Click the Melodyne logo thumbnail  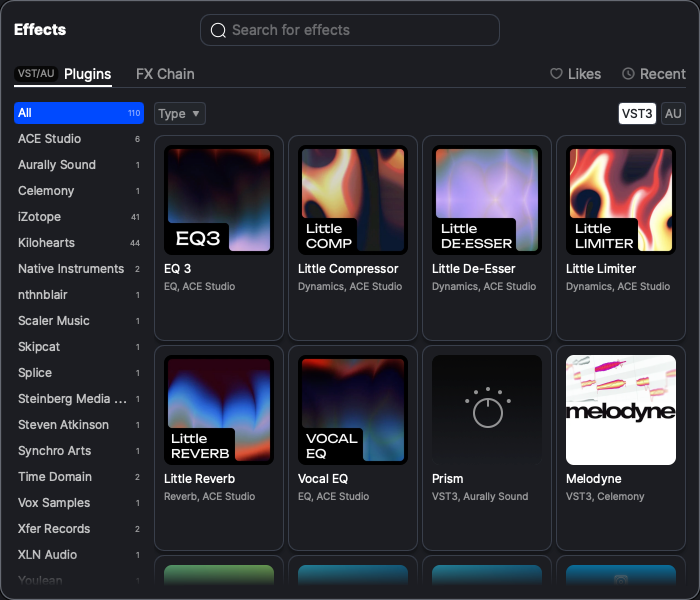(x=621, y=410)
